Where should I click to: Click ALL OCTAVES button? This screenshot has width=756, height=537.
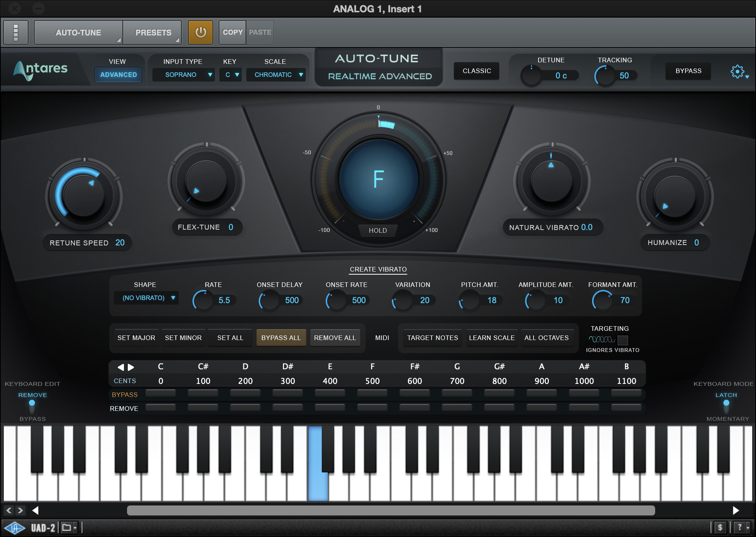(x=546, y=338)
